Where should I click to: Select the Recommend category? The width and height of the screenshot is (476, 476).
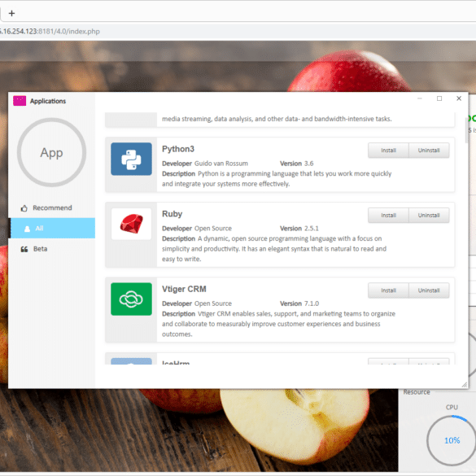51,208
